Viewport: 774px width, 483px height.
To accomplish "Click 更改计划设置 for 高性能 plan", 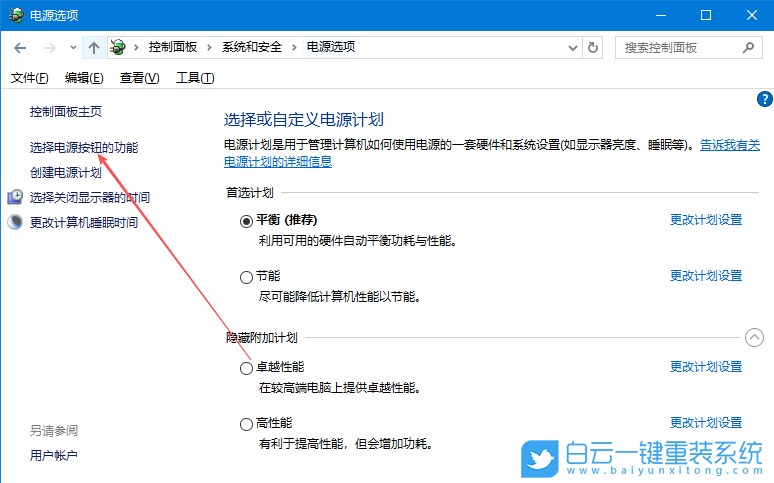I will point(706,423).
